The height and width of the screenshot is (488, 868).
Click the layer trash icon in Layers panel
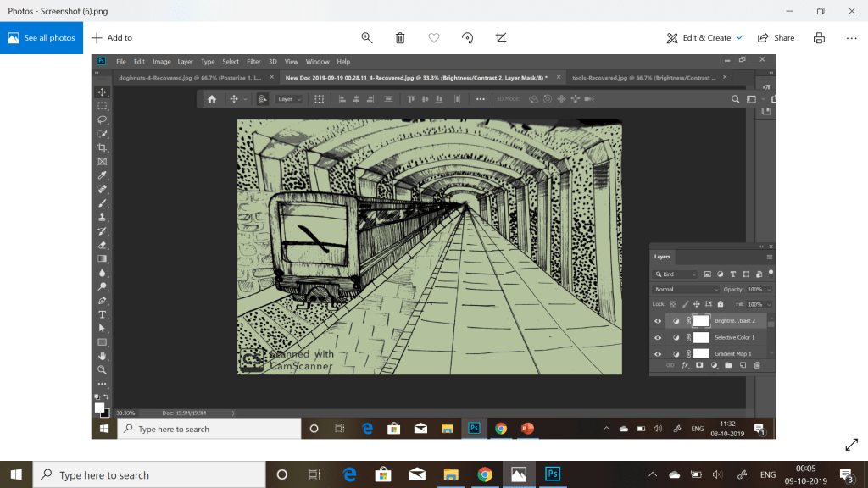(757, 365)
